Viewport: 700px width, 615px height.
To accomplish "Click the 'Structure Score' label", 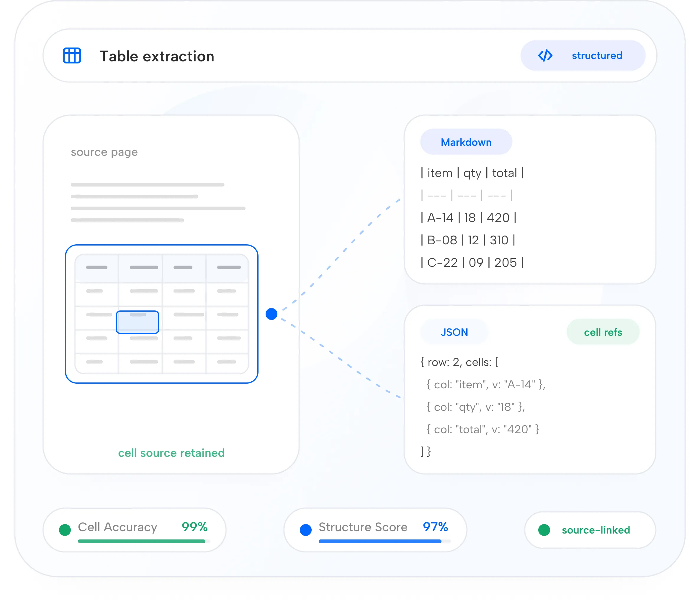I will click(363, 527).
